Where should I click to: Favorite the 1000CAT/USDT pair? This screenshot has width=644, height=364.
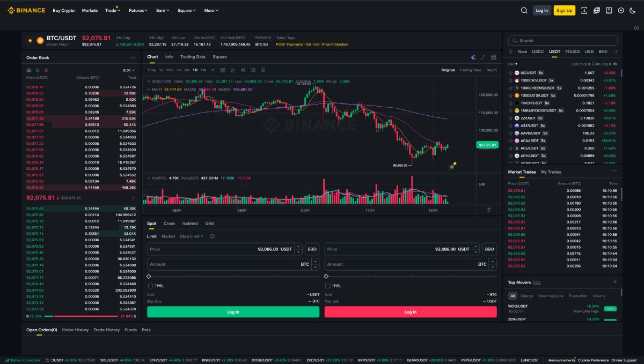pos(511,80)
